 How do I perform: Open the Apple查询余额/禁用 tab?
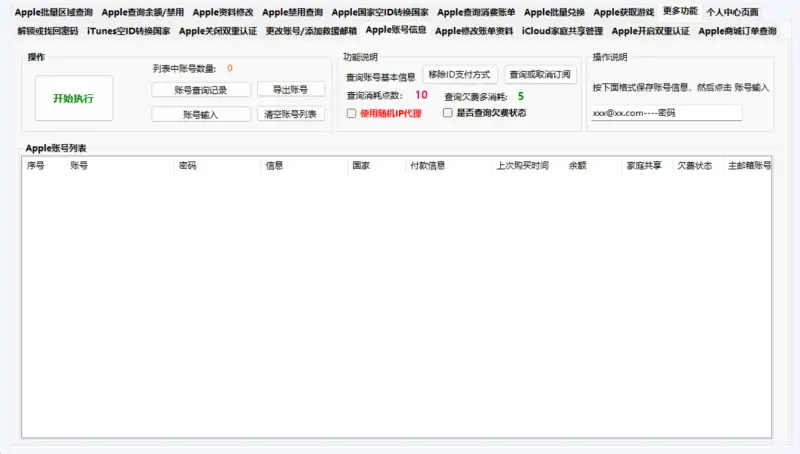click(x=142, y=13)
